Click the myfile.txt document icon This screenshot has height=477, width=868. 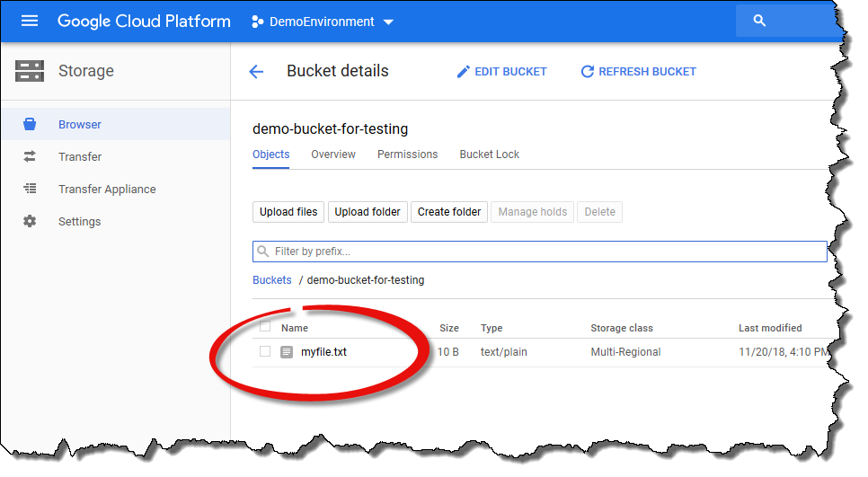(287, 352)
